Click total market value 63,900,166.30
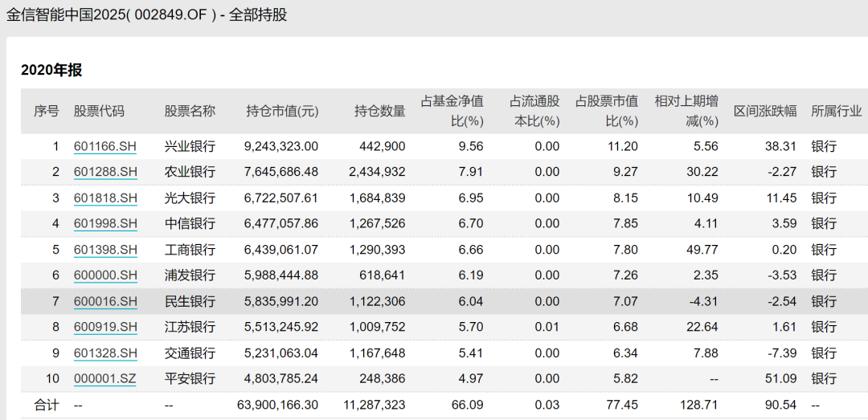The width and height of the screenshot is (868, 420). [x=278, y=405]
